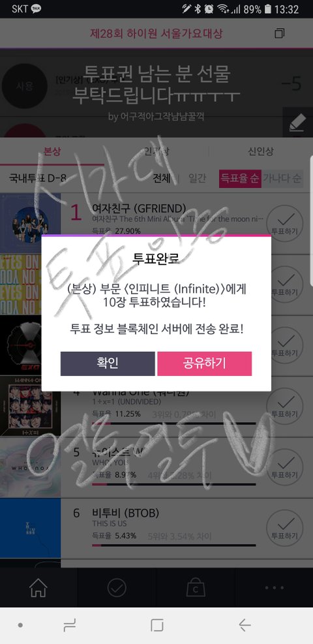Click the BTOB vote percentage bar
The width and height of the screenshot is (313, 644).
(x=174, y=545)
